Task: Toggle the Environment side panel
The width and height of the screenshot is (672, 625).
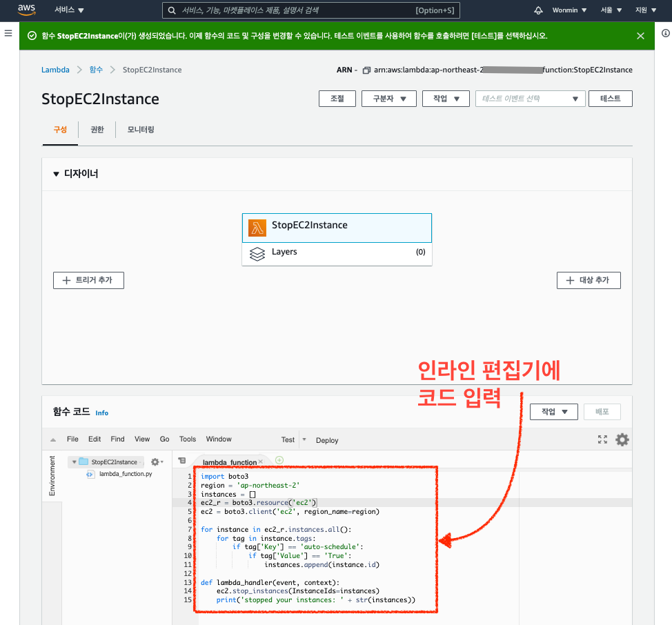Action: pos(52,476)
